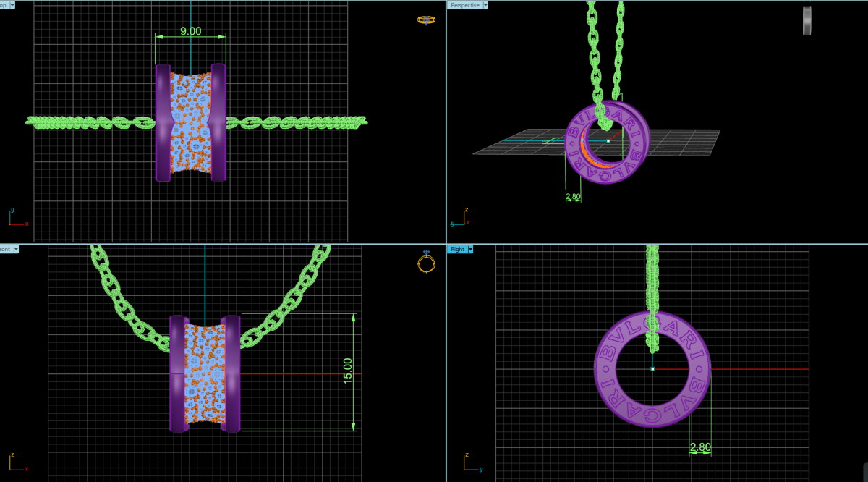Select the Top viewport title label

click(4, 4)
